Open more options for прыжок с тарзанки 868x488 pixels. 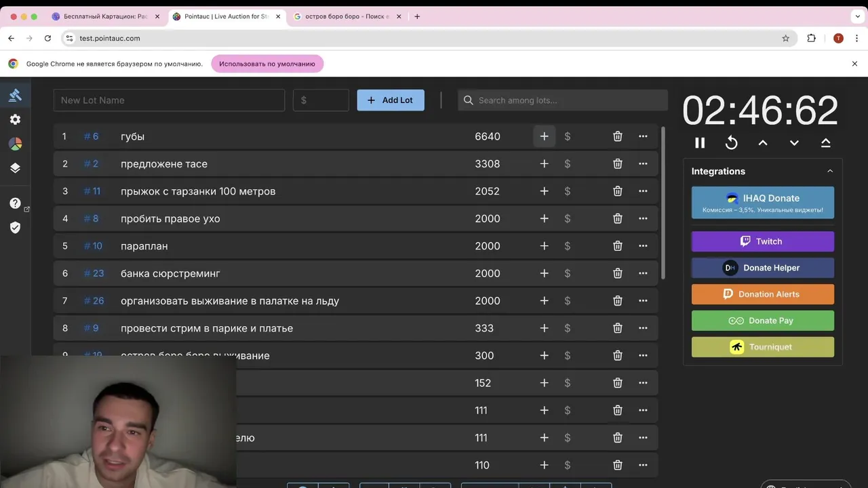(x=643, y=191)
